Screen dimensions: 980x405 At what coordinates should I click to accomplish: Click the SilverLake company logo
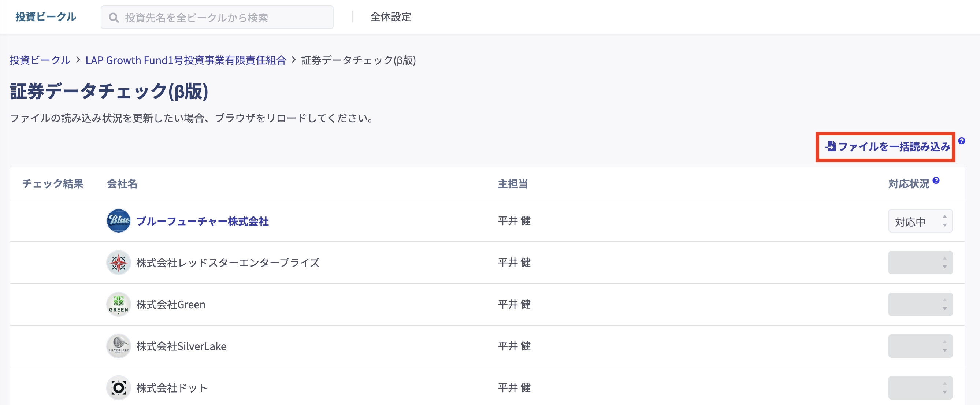118,346
